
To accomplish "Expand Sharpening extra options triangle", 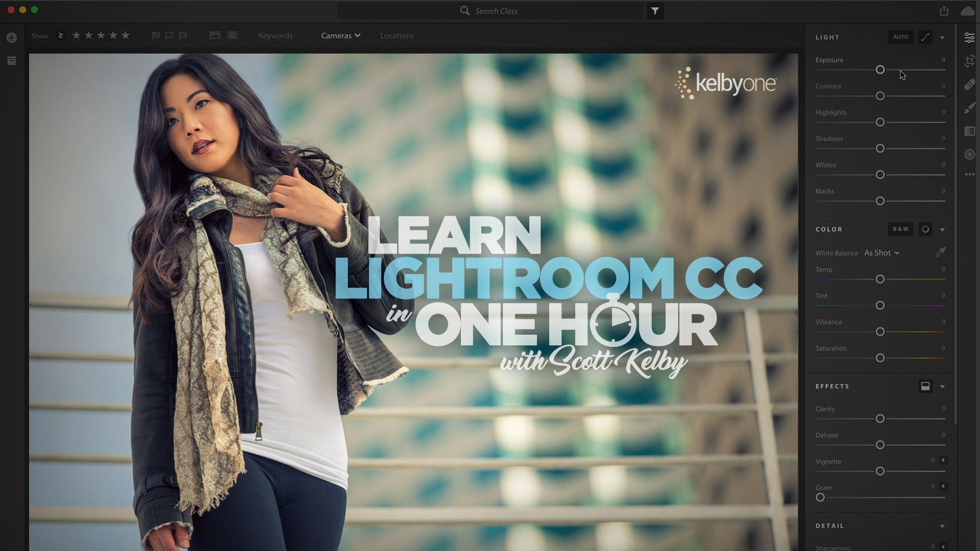I will (943, 547).
